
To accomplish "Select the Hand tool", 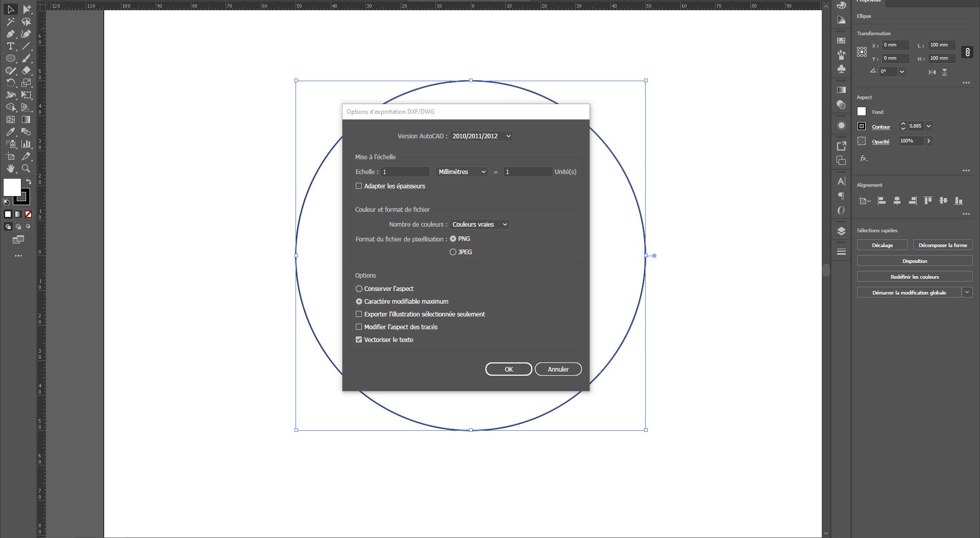I will coord(10,168).
